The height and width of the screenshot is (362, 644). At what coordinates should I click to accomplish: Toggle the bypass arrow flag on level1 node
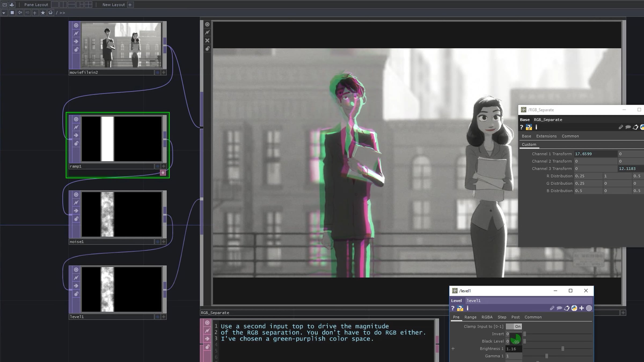tap(76, 286)
